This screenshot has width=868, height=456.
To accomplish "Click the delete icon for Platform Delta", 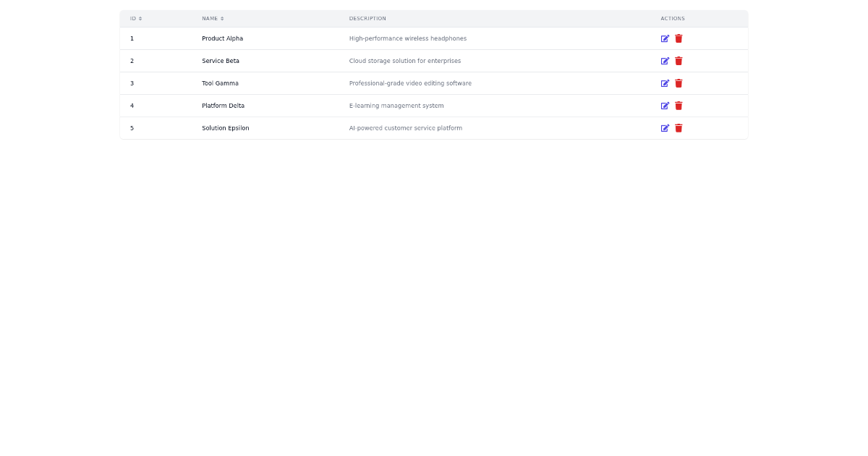I will [678, 106].
